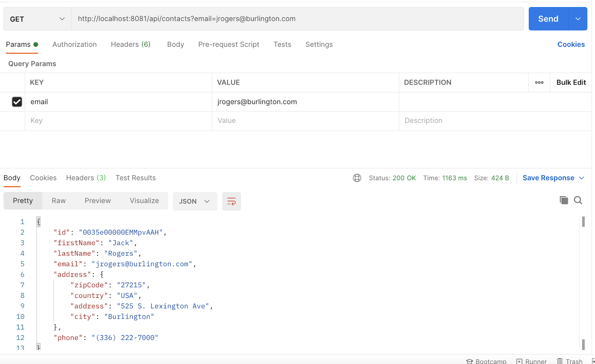Click the request URL field

(x=297, y=19)
